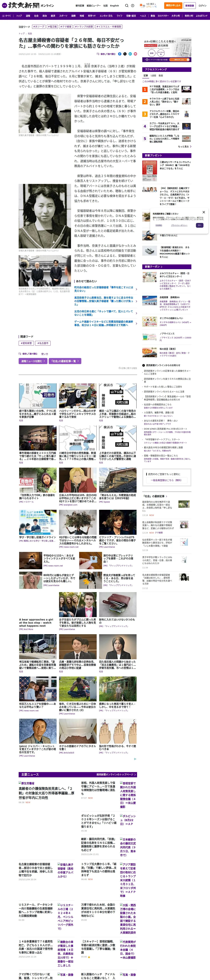Screen dimensions: 210x980
Task: Open 朝刊記事 header link
Action: [x=80, y=6]
